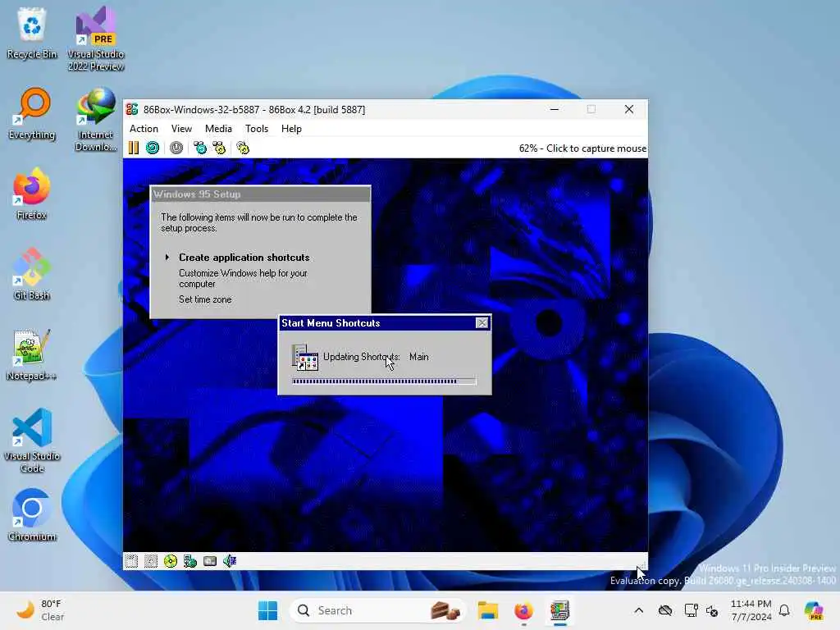Click the floppy drive A status icon

click(x=131, y=561)
